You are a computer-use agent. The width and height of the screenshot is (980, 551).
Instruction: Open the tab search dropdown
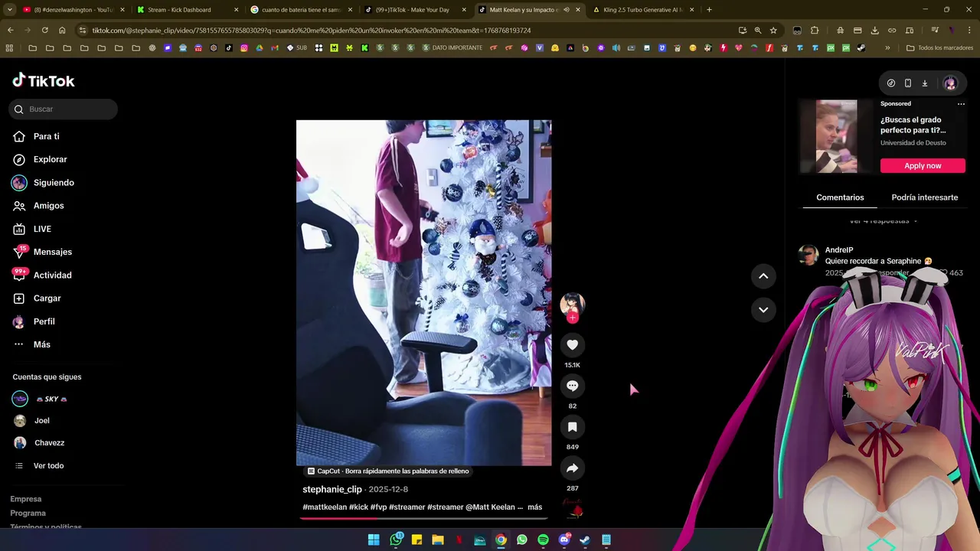(x=9, y=10)
